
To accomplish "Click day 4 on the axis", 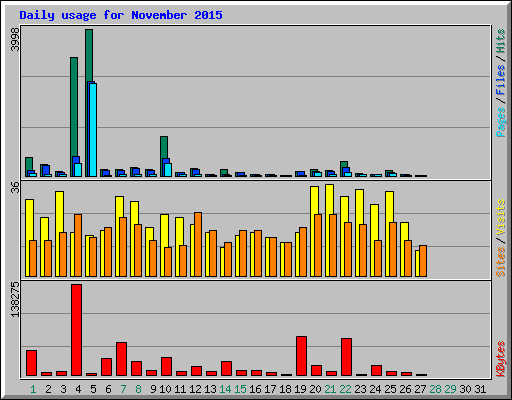I will 78,389.
